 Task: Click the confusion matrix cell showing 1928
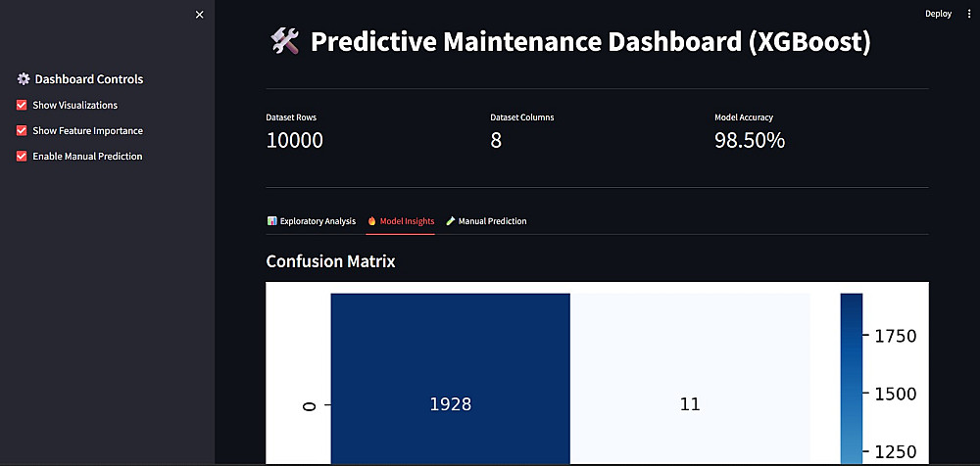pyautogui.click(x=451, y=379)
